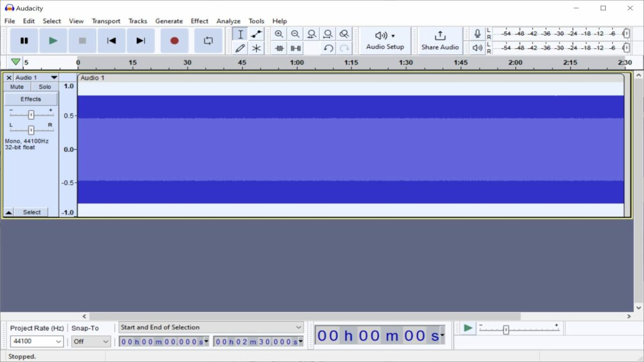Open Start and End of Selection dropdown

(x=211, y=327)
